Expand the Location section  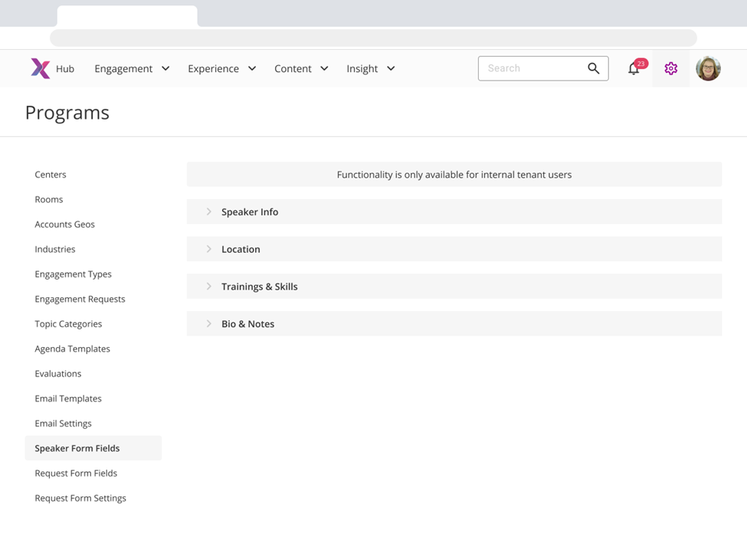point(241,249)
